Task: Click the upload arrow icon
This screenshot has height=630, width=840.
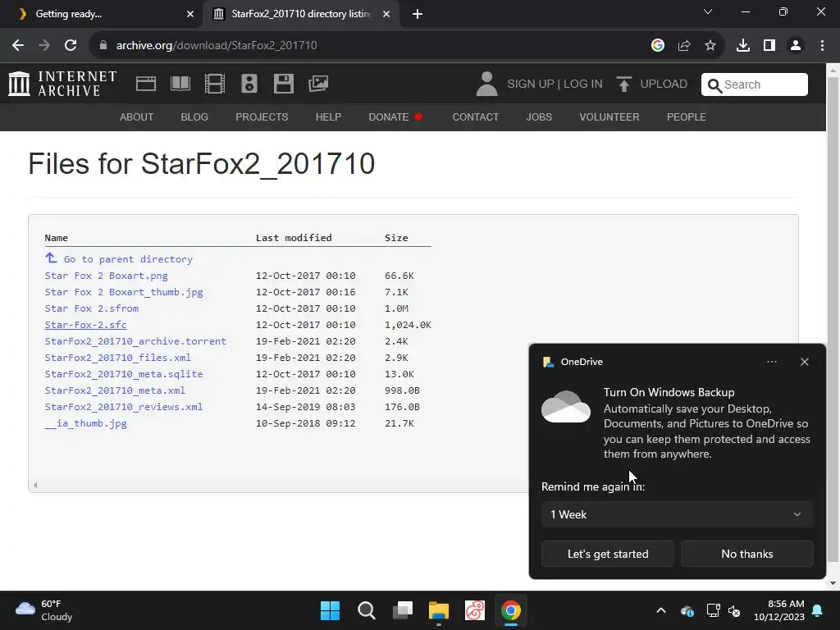Action: (x=623, y=84)
